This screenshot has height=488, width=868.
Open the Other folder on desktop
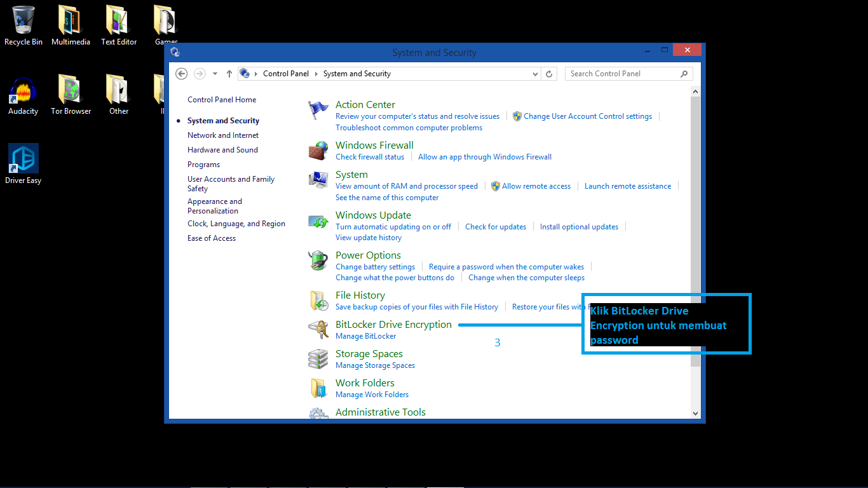click(119, 95)
